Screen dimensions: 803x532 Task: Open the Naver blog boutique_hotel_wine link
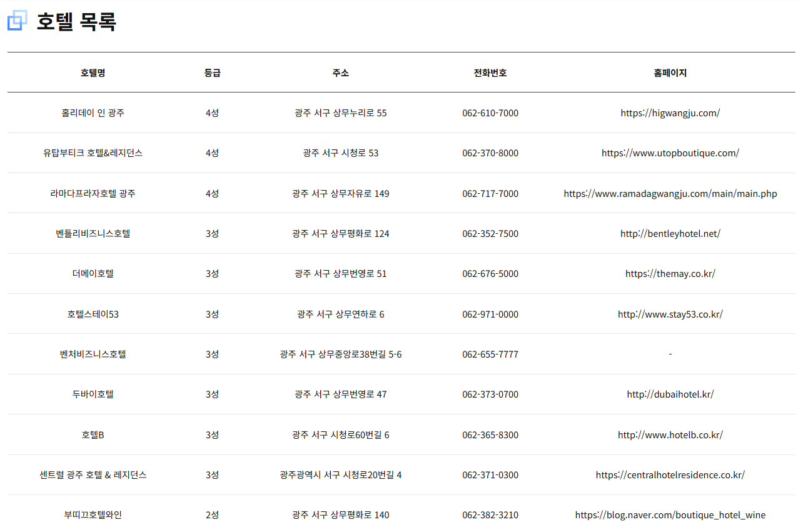(670, 515)
